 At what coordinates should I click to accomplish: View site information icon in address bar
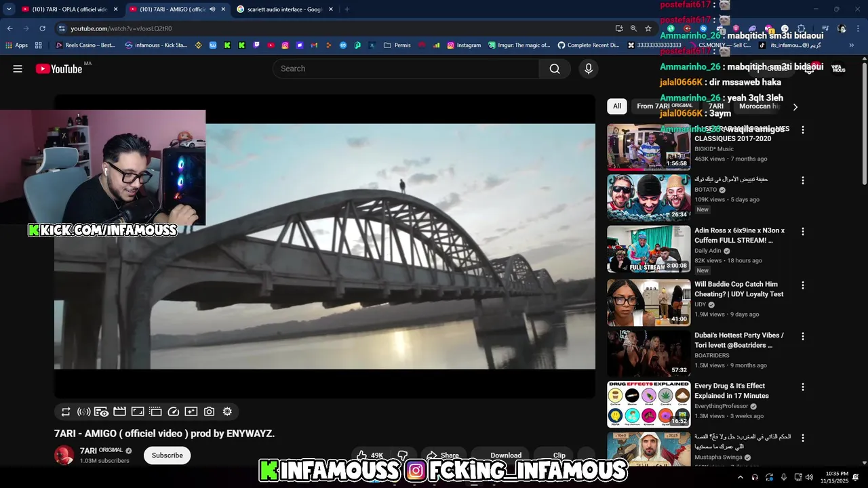(x=62, y=28)
